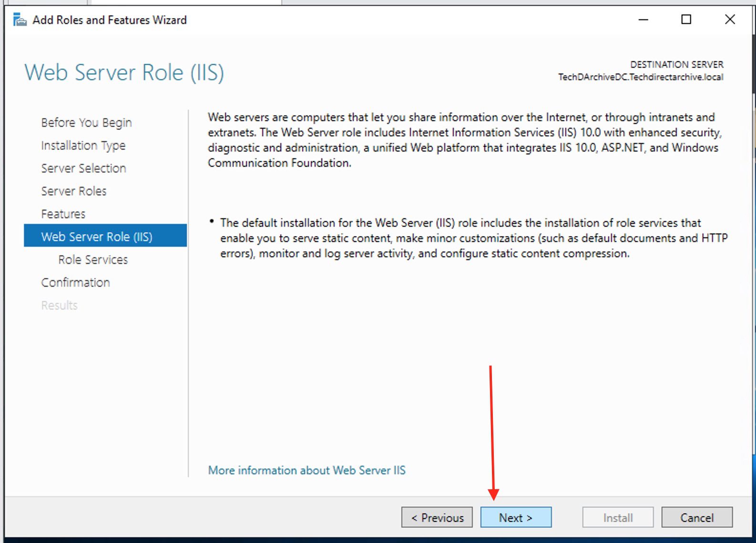This screenshot has height=543, width=756.
Task: Select the Server Selection step
Action: pyautogui.click(x=83, y=168)
